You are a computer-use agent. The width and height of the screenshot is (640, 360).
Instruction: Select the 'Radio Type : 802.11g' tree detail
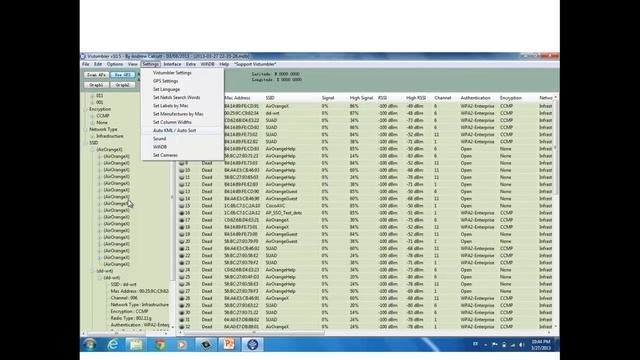pos(131,318)
